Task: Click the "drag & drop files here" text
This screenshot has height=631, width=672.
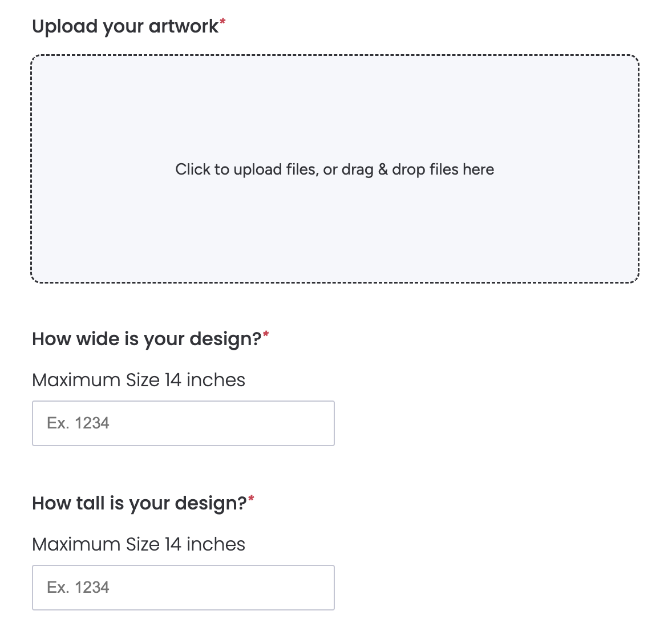Action: (x=418, y=169)
